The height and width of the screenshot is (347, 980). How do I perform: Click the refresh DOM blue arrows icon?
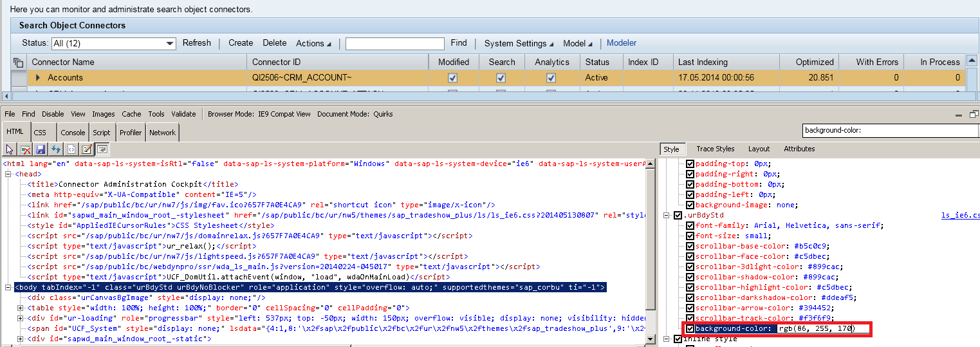coord(56,149)
